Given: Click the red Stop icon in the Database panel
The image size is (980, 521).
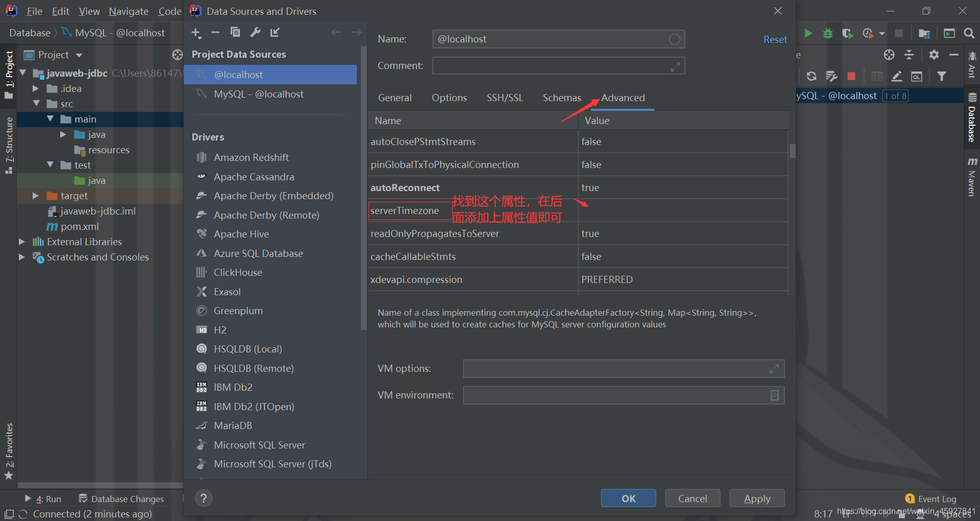Looking at the screenshot, I should point(851,76).
